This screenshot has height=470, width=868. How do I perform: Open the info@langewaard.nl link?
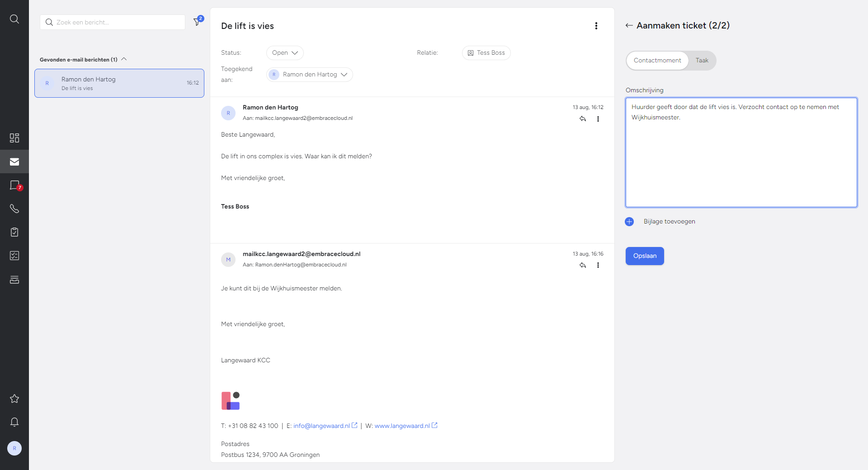(321, 426)
